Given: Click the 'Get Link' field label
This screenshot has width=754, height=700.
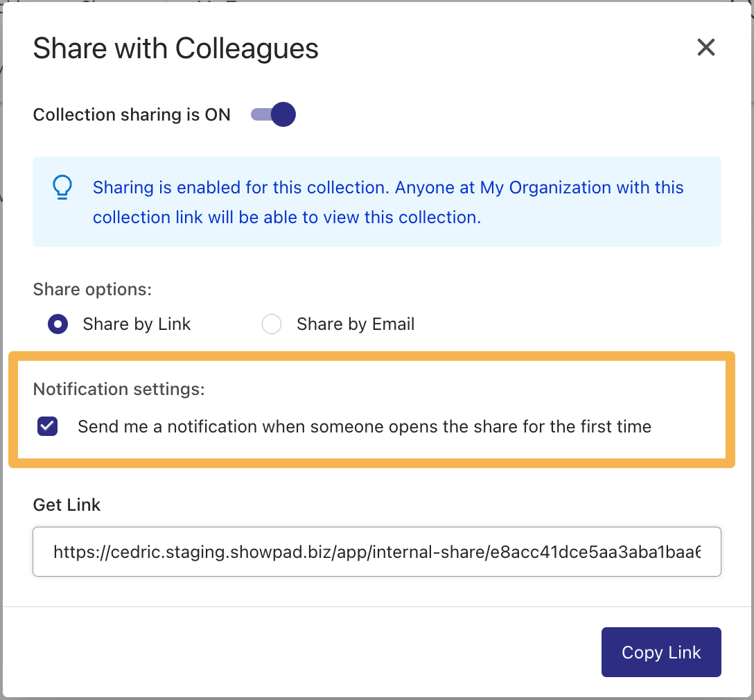Looking at the screenshot, I should (x=67, y=505).
